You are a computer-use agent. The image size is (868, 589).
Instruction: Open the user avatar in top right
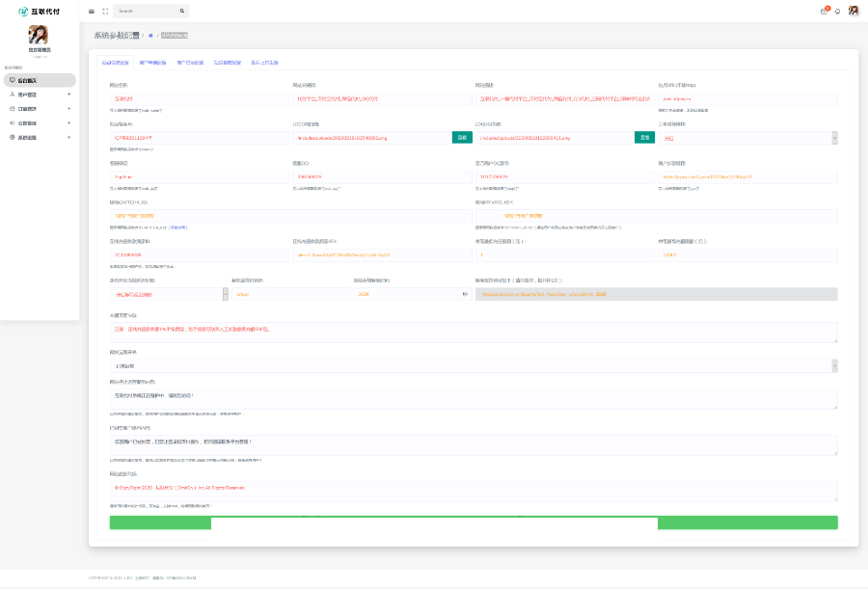coord(854,11)
